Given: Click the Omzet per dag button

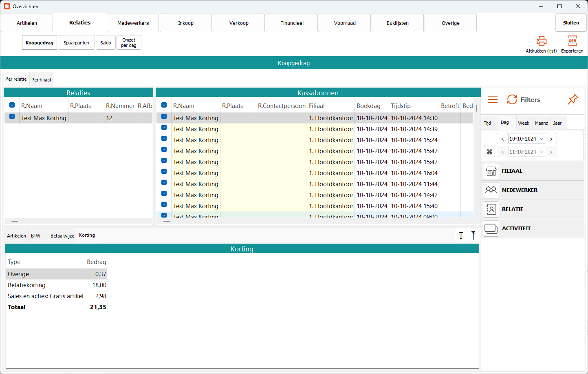Looking at the screenshot, I should click(129, 43).
